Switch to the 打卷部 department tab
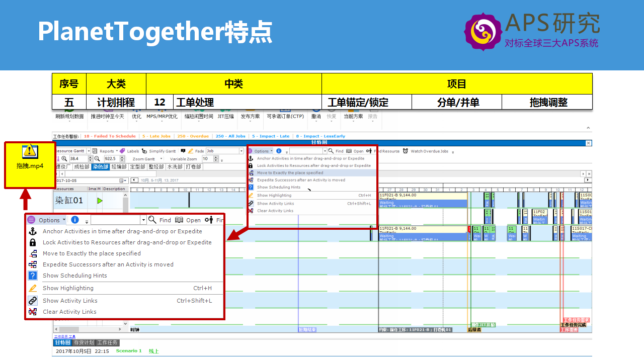644x362 pixels. pyautogui.click(x=193, y=166)
